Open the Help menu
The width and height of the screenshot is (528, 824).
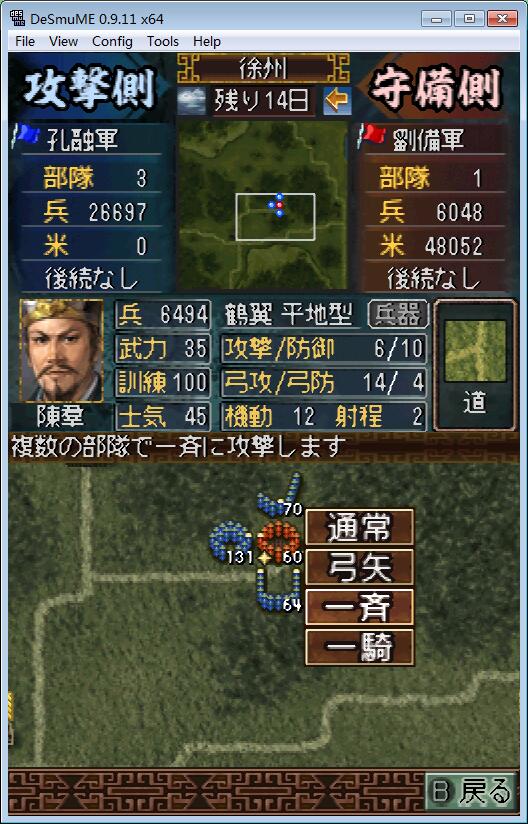(x=207, y=42)
